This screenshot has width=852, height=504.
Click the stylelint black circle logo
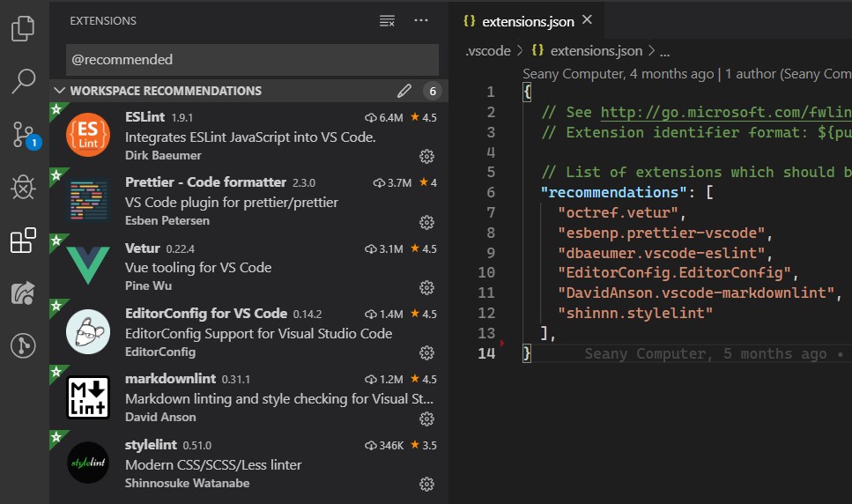coord(88,463)
